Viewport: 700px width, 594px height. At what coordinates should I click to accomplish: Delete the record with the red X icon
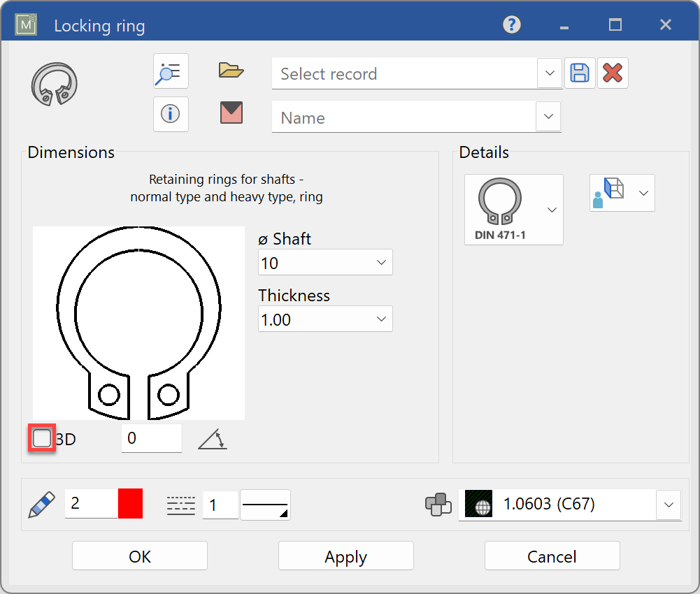[613, 73]
